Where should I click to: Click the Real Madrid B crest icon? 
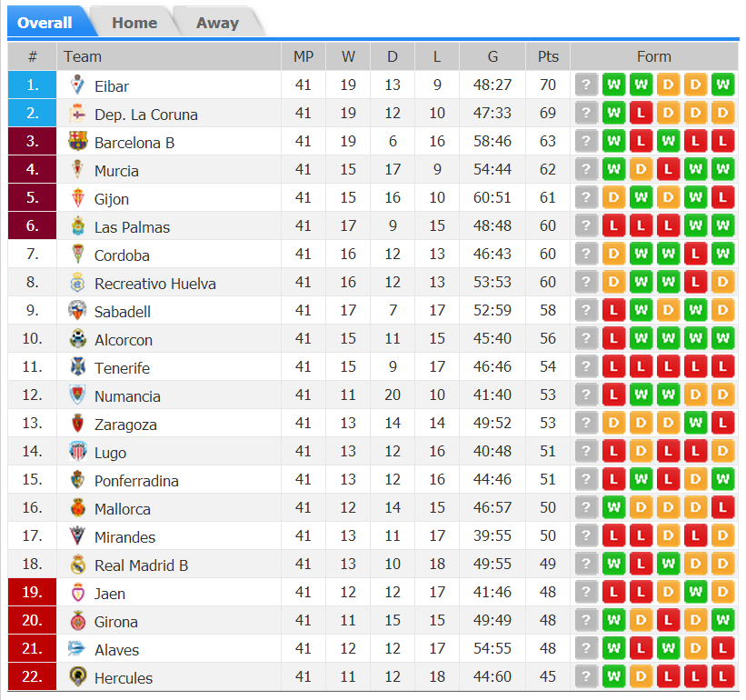coord(77,565)
